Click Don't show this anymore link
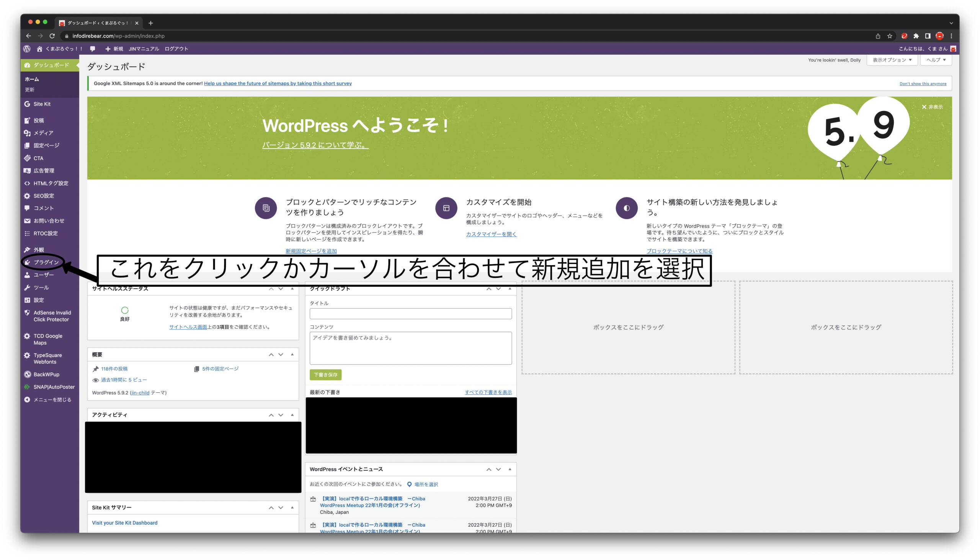Screen dimensions: 980x560 [x=923, y=84]
